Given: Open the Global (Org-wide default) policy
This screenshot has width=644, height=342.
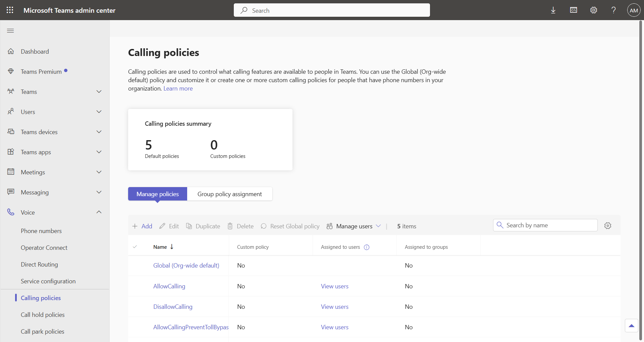Looking at the screenshot, I should pyautogui.click(x=186, y=266).
